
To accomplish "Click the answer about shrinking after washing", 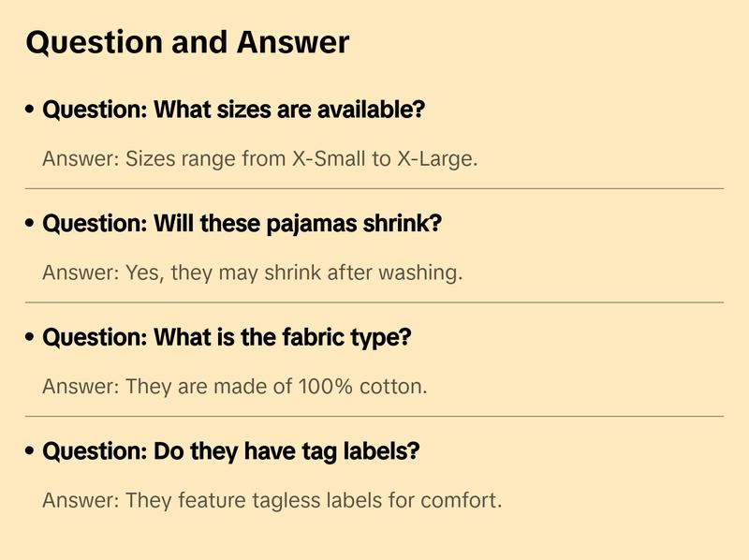I will (x=253, y=273).
